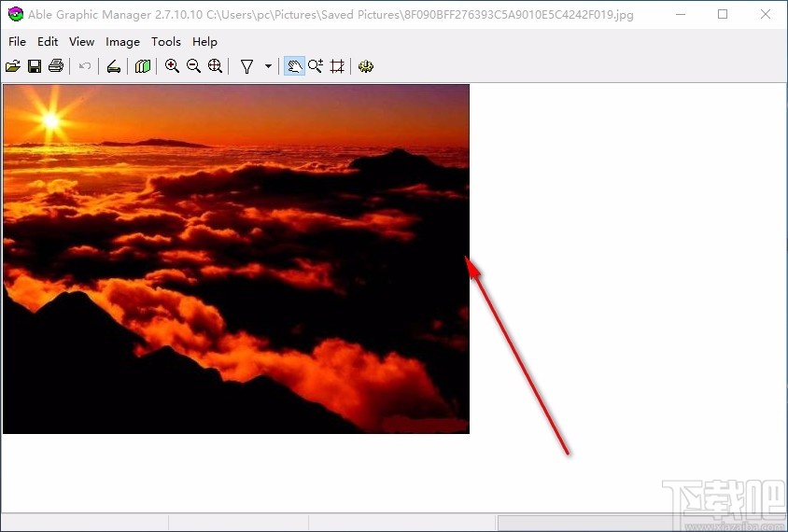Acquire image from scanner icon
The height and width of the screenshot is (532, 788).
(114, 66)
